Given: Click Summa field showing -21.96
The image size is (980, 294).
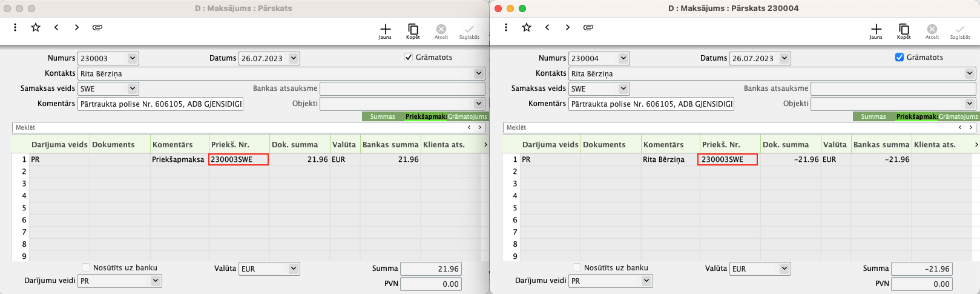Looking at the screenshot, I should pyautogui.click(x=922, y=269).
